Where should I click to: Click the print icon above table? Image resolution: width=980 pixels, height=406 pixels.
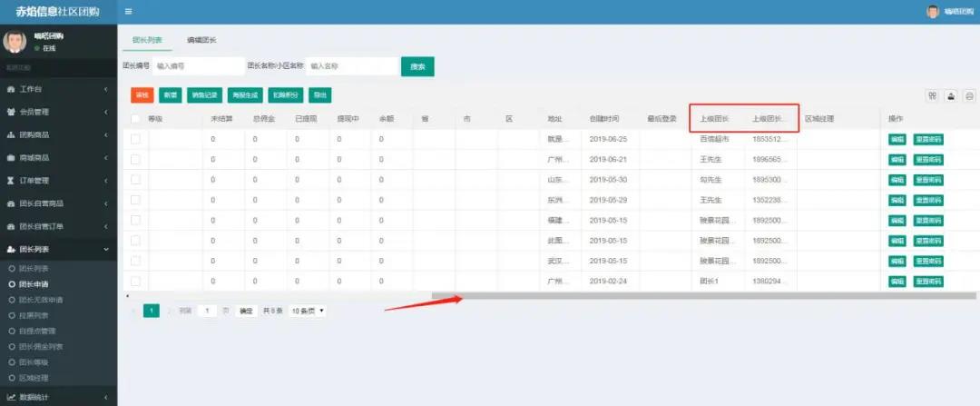[x=969, y=95]
